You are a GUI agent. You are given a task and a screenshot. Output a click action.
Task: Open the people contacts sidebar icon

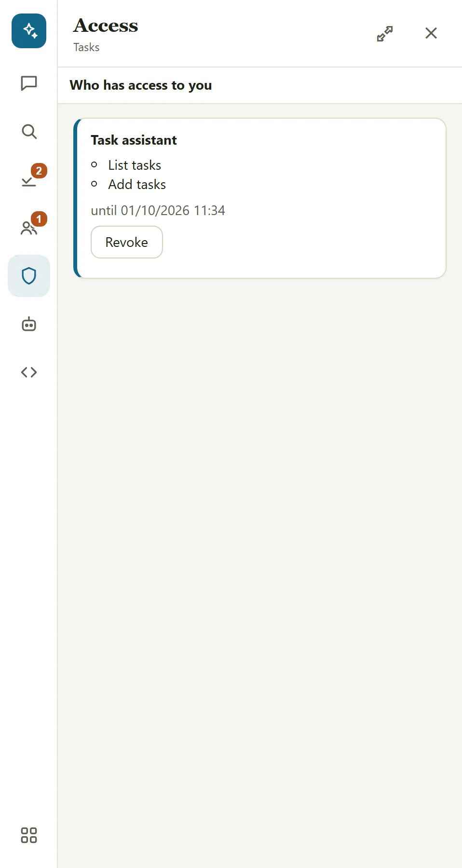point(29,228)
